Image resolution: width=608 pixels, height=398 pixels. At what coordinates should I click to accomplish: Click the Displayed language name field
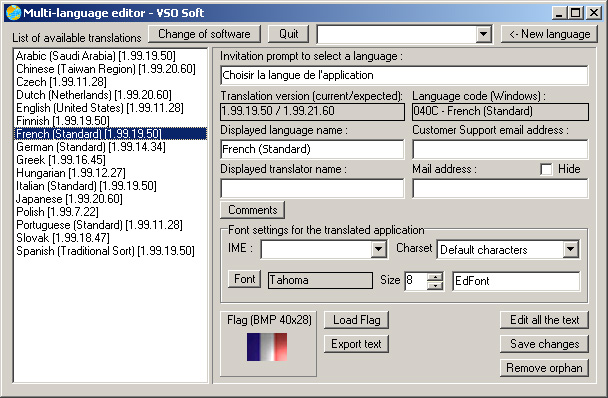(x=312, y=149)
